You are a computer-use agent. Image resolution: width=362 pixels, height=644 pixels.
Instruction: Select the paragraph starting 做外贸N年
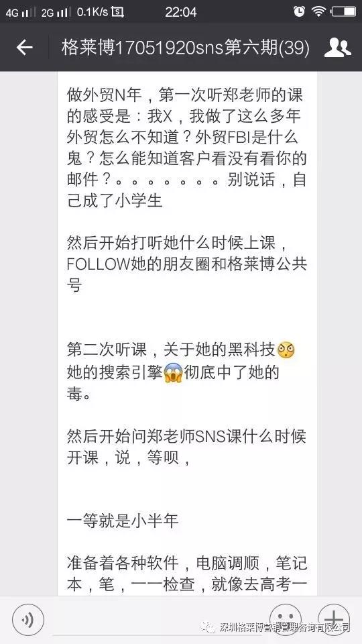coord(187,149)
